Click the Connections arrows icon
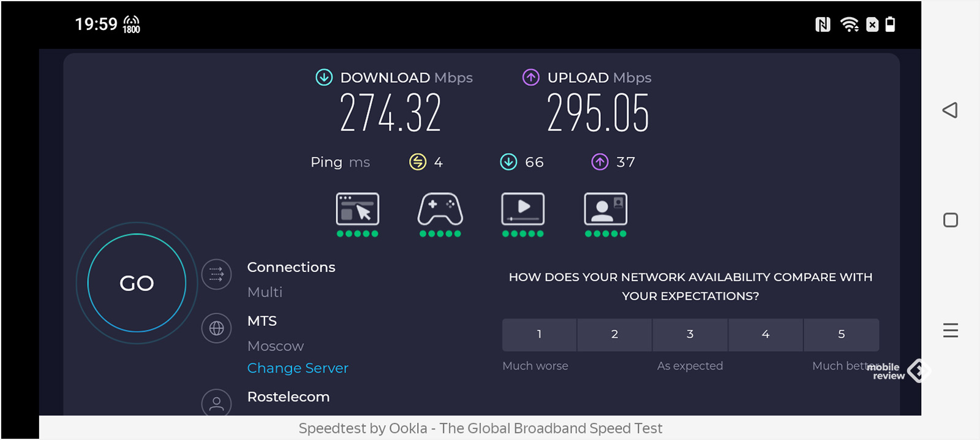 point(217,274)
